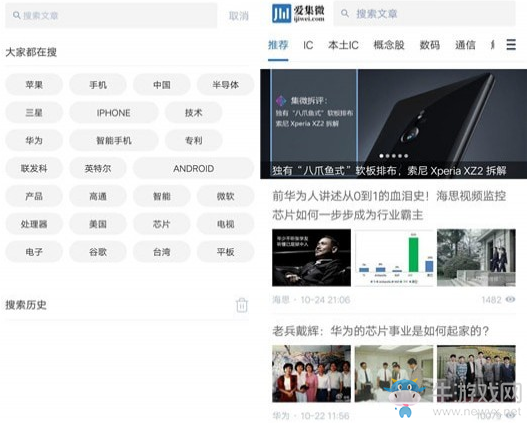Screen dimensions: 527x423
Task: Switch to the 本土IC tab
Action: tap(343, 45)
